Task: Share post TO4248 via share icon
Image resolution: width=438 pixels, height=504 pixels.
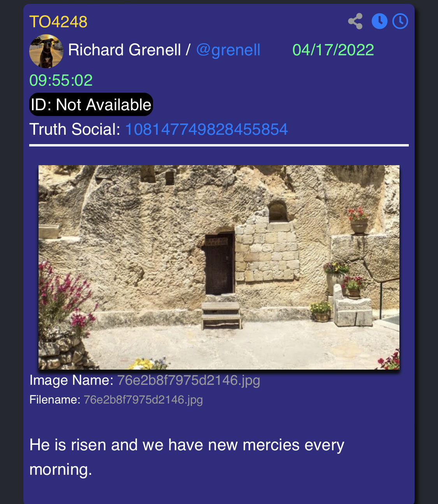Action: click(355, 21)
